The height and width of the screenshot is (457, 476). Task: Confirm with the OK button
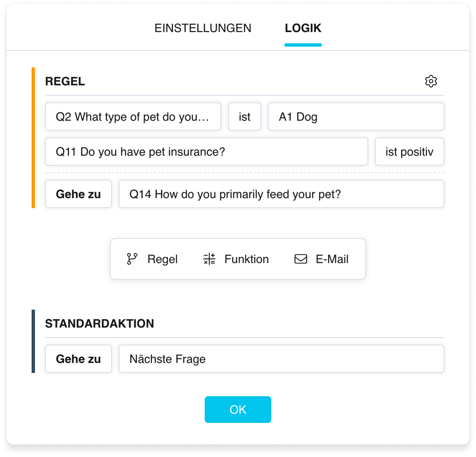[x=238, y=410]
